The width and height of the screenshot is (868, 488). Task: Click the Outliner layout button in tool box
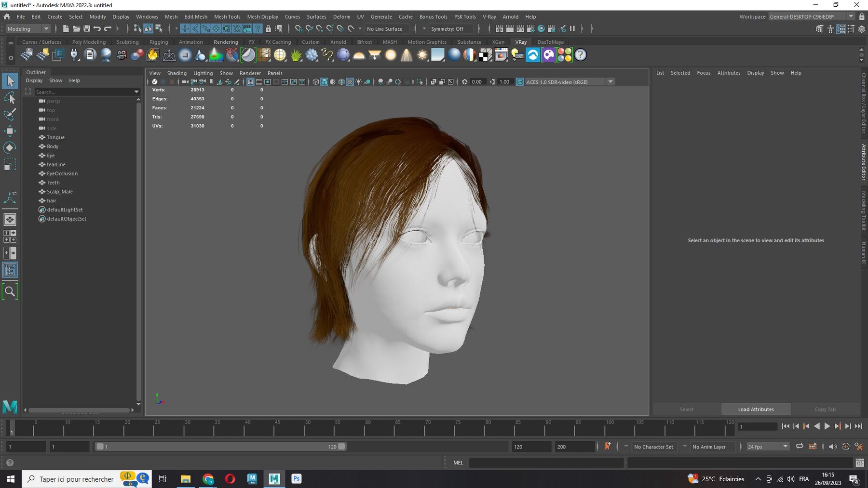click(10, 270)
